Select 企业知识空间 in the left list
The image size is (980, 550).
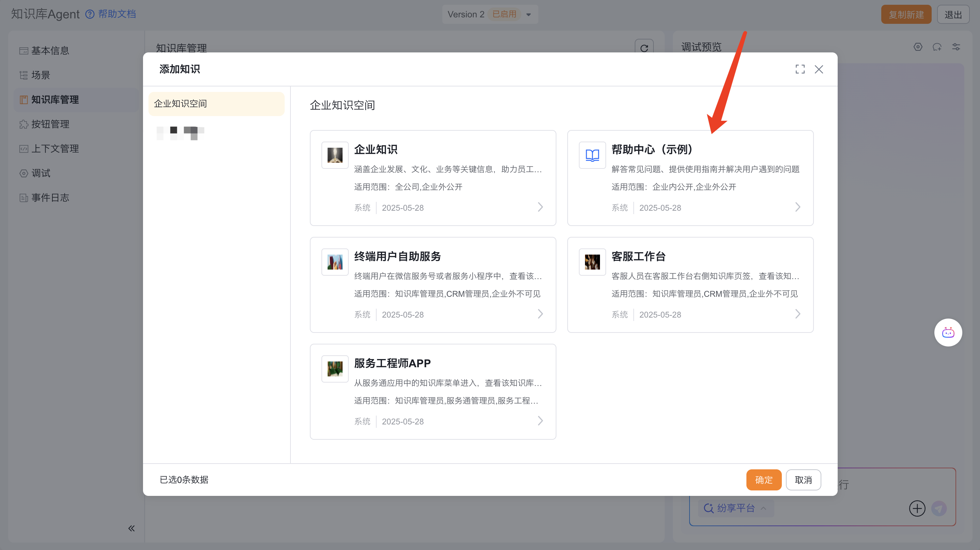point(216,104)
